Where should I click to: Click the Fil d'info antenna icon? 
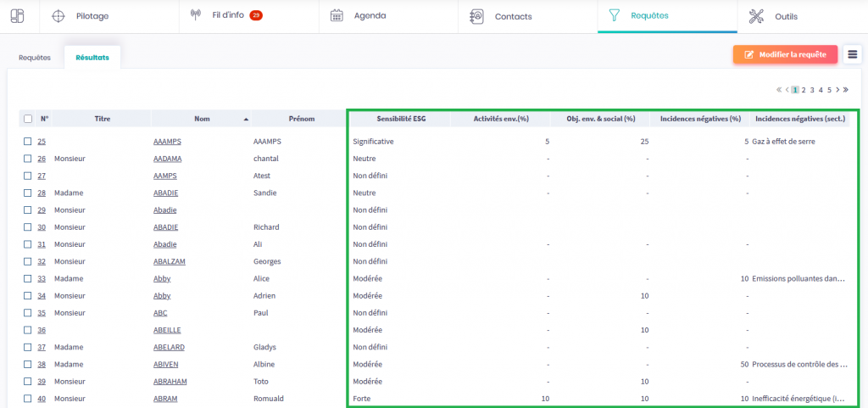tap(195, 16)
